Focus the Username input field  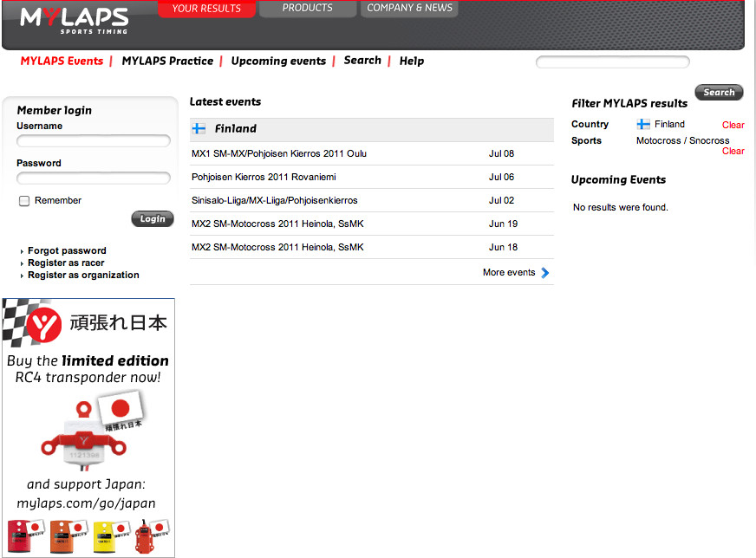(94, 140)
